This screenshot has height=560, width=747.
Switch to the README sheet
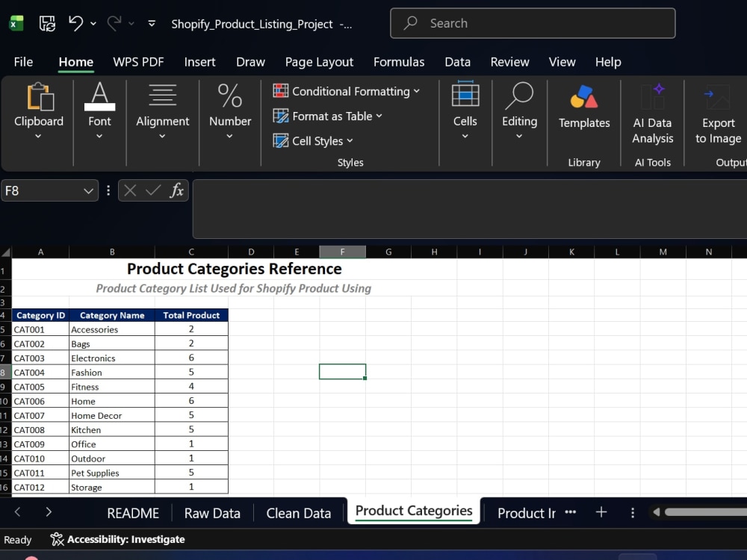[133, 513]
